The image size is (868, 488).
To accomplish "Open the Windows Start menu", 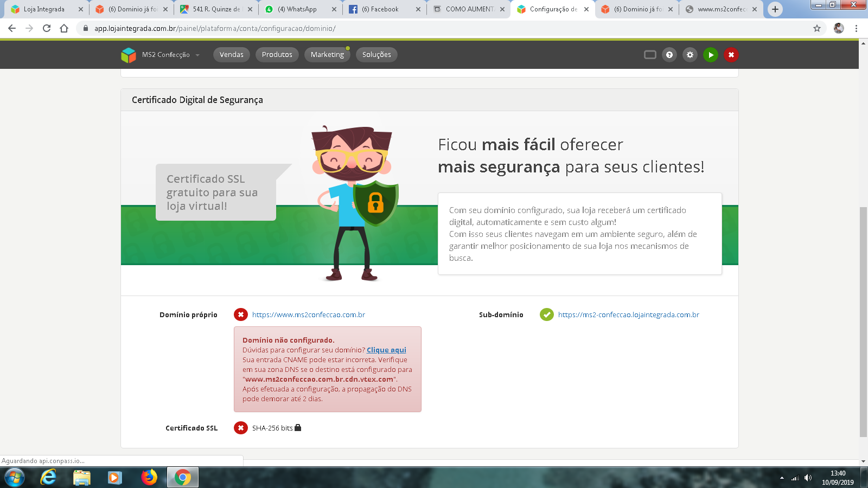I will click(x=14, y=477).
